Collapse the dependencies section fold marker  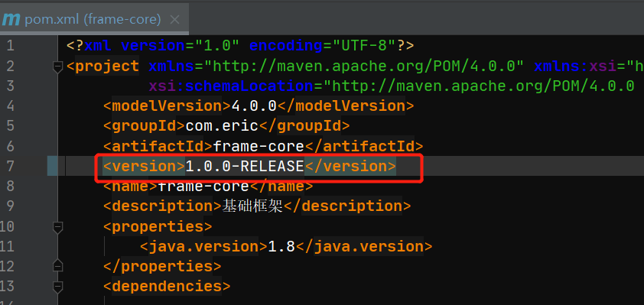click(x=58, y=286)
